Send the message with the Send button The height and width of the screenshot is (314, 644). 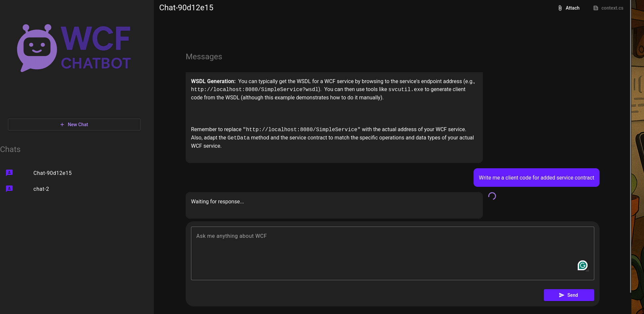tap(569, 295)
